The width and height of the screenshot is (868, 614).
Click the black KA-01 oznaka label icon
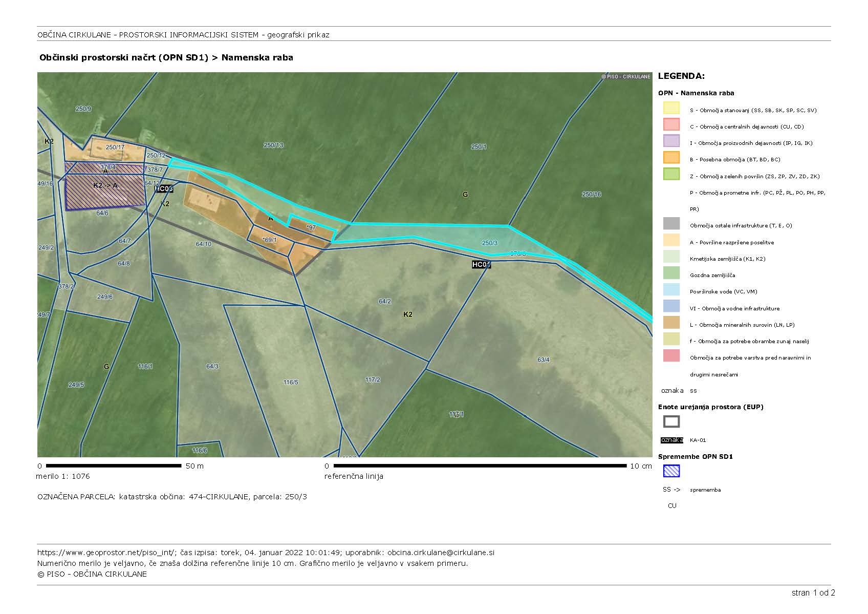pyautogui.click(x=671, y=440)
